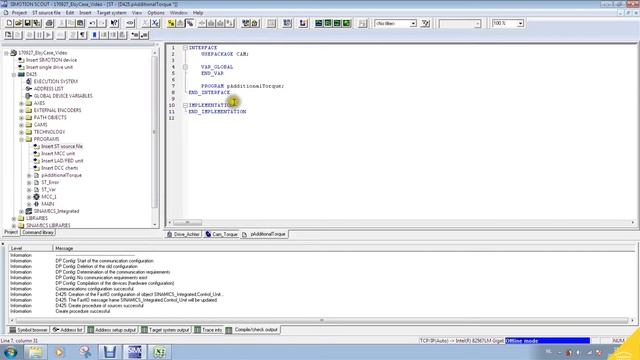Viewport: 640px width, 360px height.
Task: Select the MCC_1 program unit
Action: [x=49, y=197]
